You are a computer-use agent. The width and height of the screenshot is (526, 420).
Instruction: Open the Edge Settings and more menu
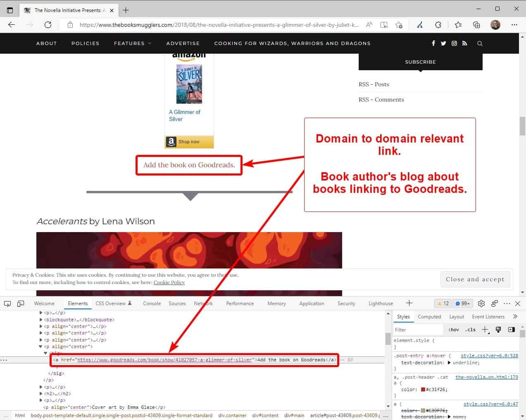514,25
